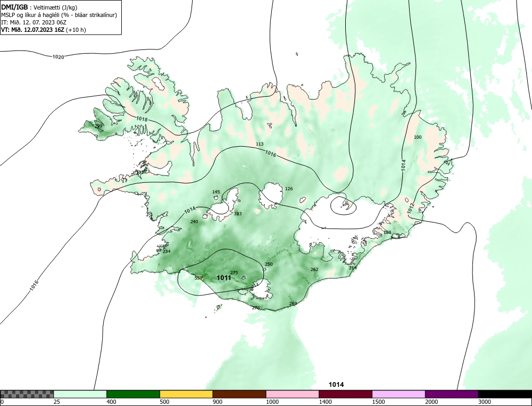Click the "1020" isobar label

[58, 57]
